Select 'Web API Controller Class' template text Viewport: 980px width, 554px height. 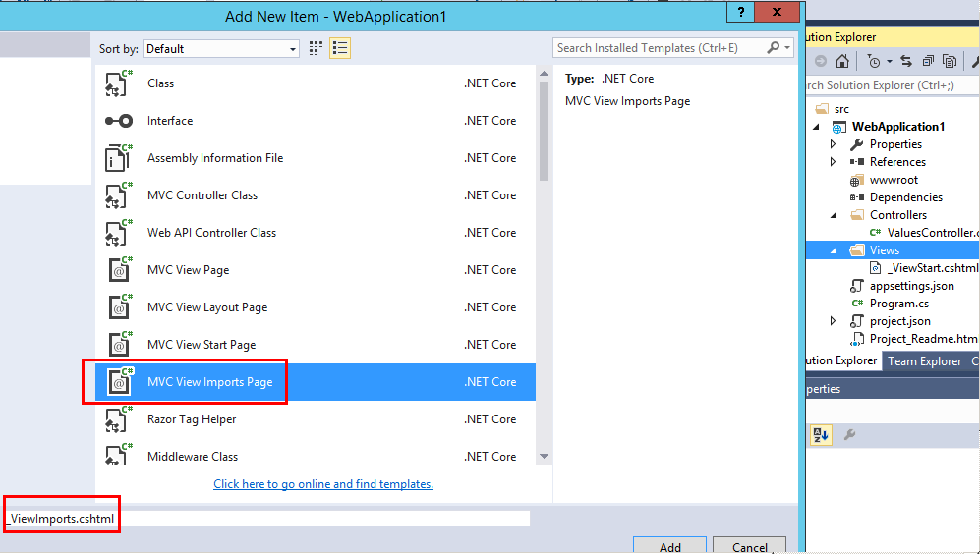(212, 233)
